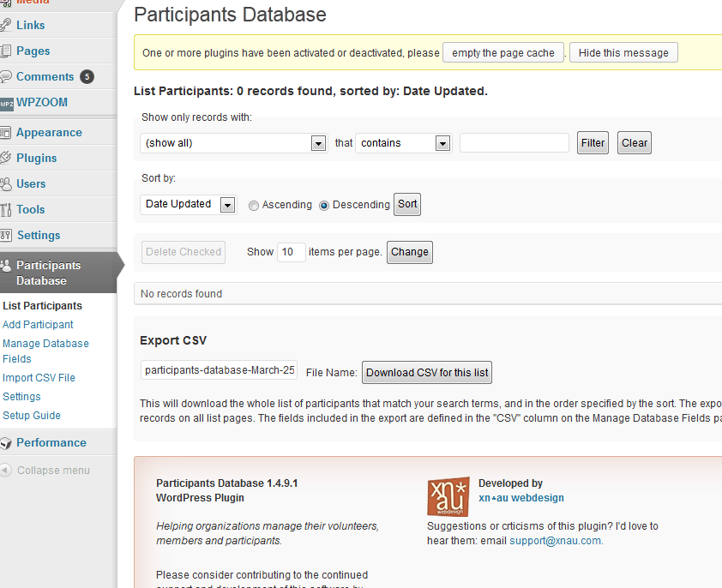
Task: Click the Settings sliders icon in sidebar
Action: point(5,236)
